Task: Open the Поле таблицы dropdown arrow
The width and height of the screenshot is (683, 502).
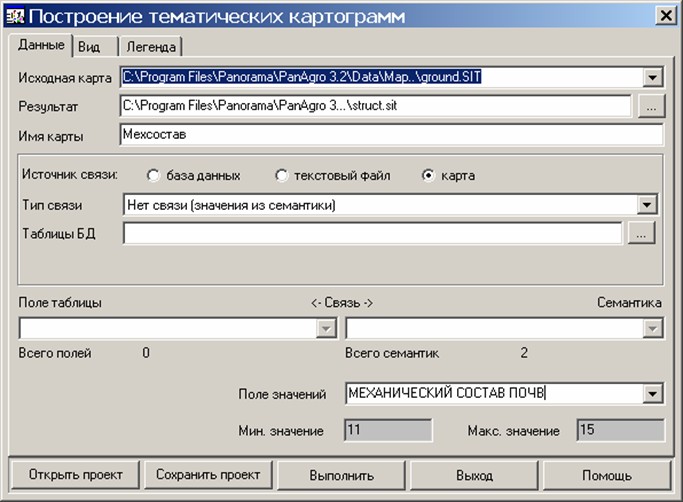Action: pyautogui.click(x=326, y=327)
